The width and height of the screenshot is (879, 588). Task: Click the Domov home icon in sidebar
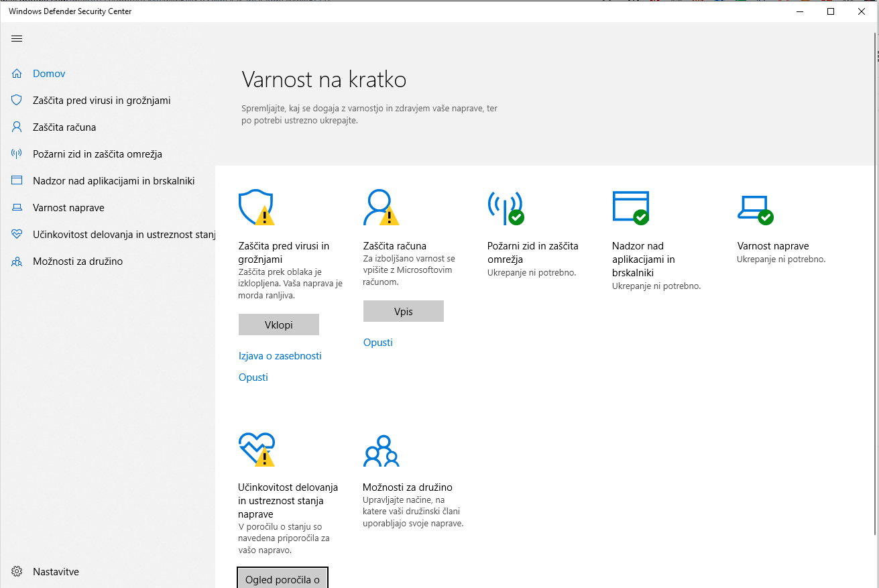[17, 74]
